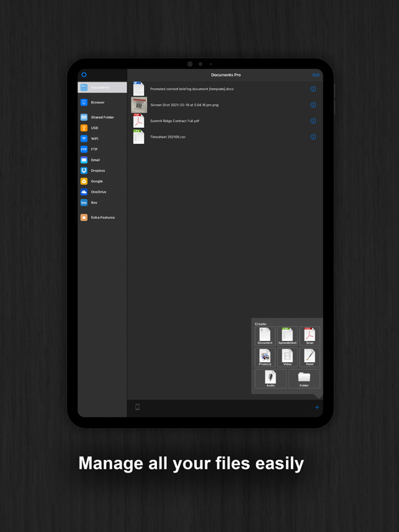Viewport: 399px width, 532px height.
Task: Create a new Document file
Action: click(x=265, y=335)
